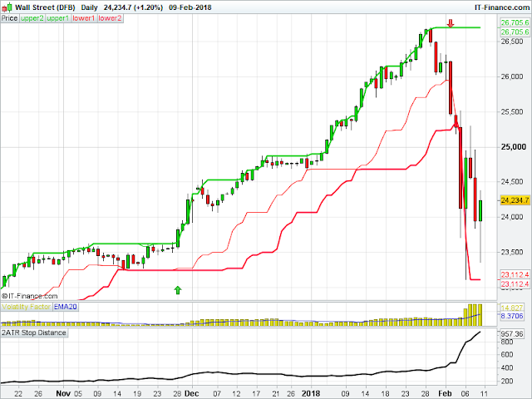
Task: Click the 26,000 price axis label
Action: point(512,76)
